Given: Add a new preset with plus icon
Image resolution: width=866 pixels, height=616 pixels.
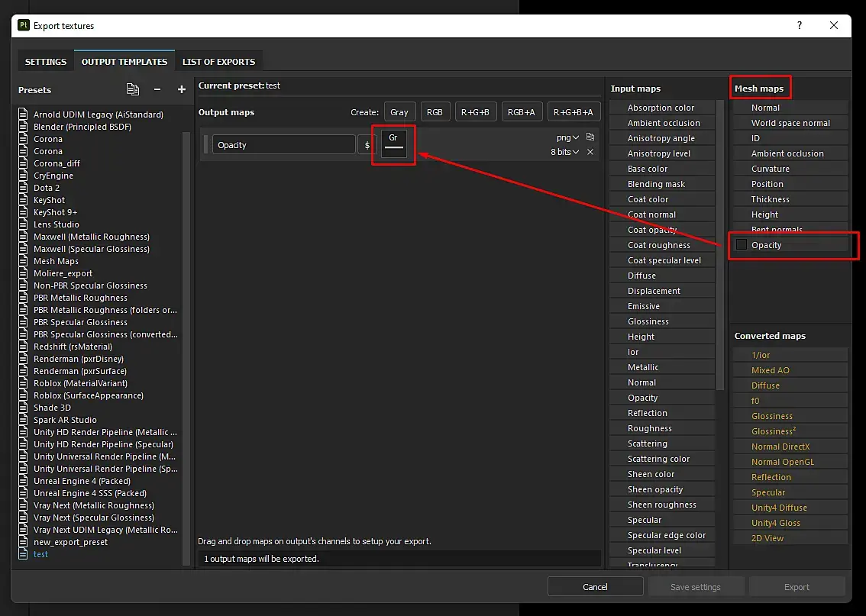Looking at the screenshot, I should click(x=181, y=89).
